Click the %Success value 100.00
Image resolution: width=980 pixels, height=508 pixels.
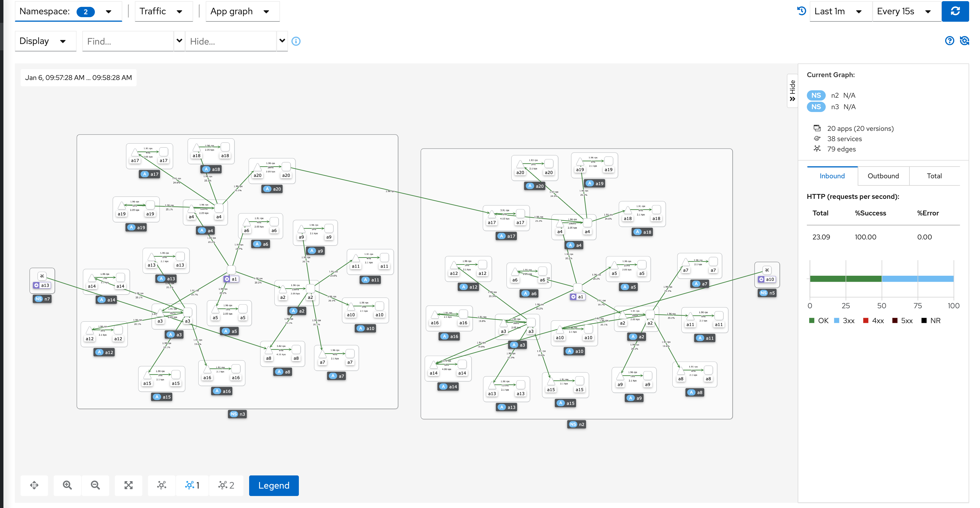tap(865, 237)
